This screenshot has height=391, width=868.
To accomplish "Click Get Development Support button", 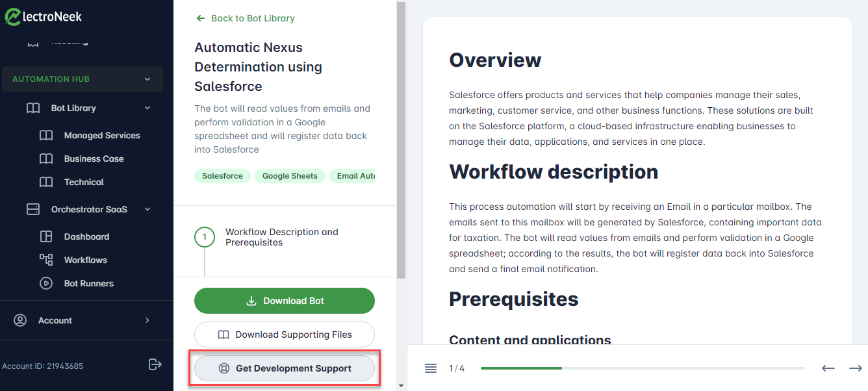I will point(285,368).
